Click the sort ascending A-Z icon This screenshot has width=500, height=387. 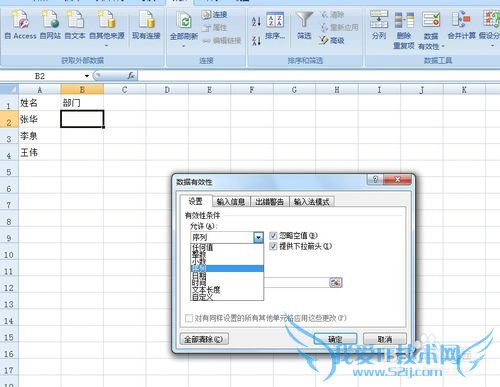(x=256, y=22)
